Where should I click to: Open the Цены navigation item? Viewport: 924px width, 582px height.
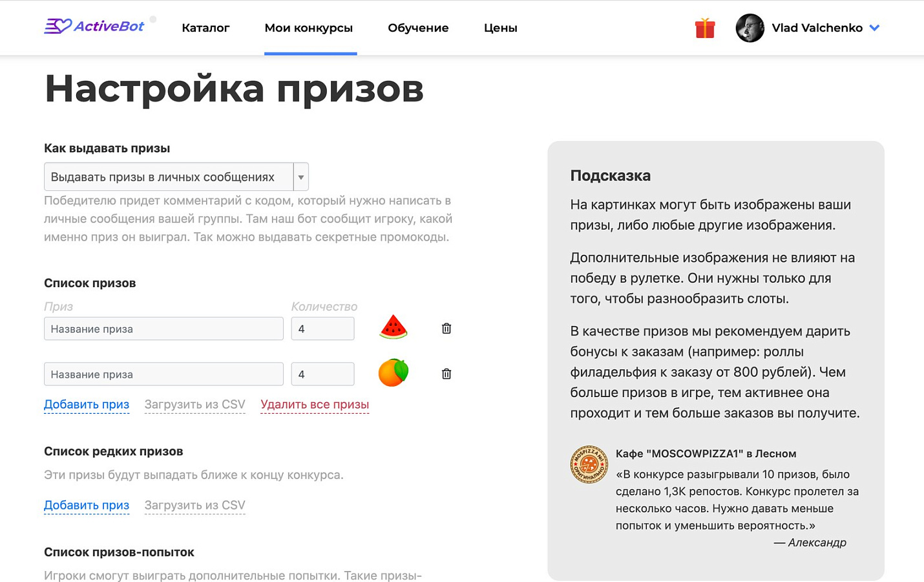501,28
